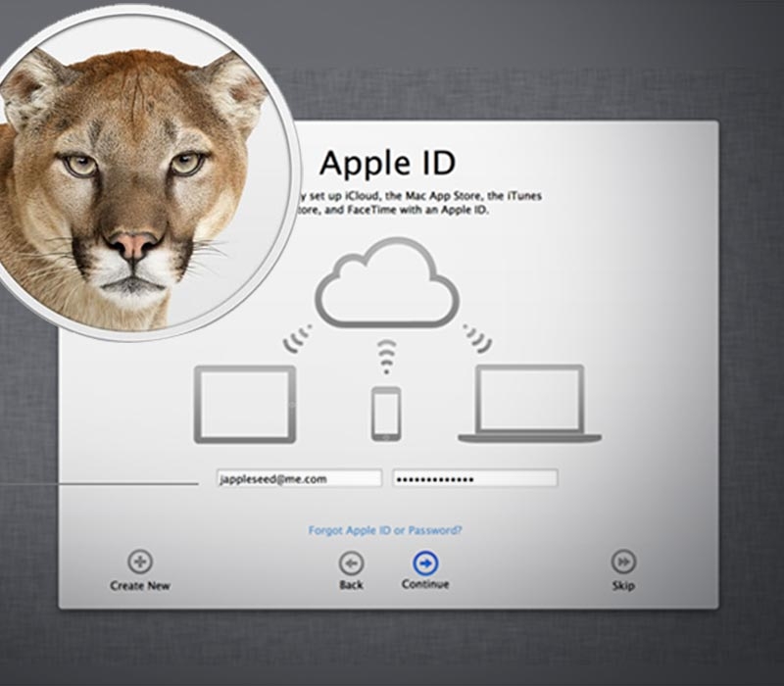
Task: Click the Apple ID heading text
Action: click(x=387, y=163)
